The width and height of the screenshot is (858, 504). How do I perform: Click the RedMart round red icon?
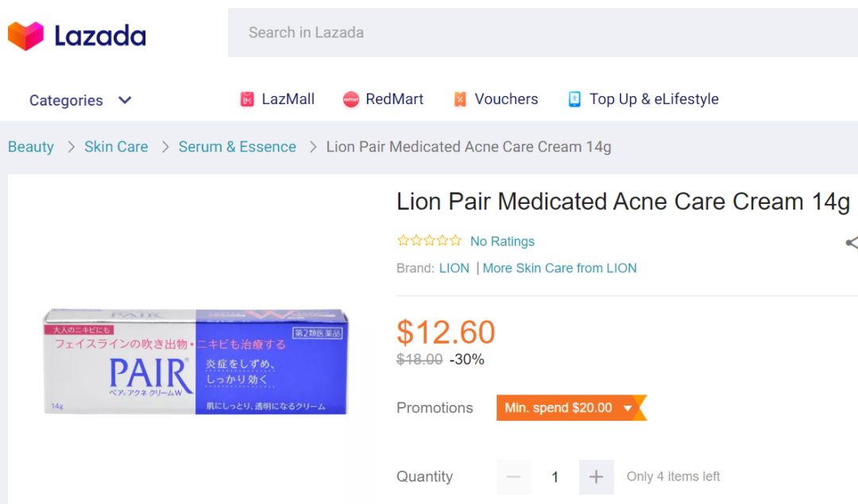[350, 99]
